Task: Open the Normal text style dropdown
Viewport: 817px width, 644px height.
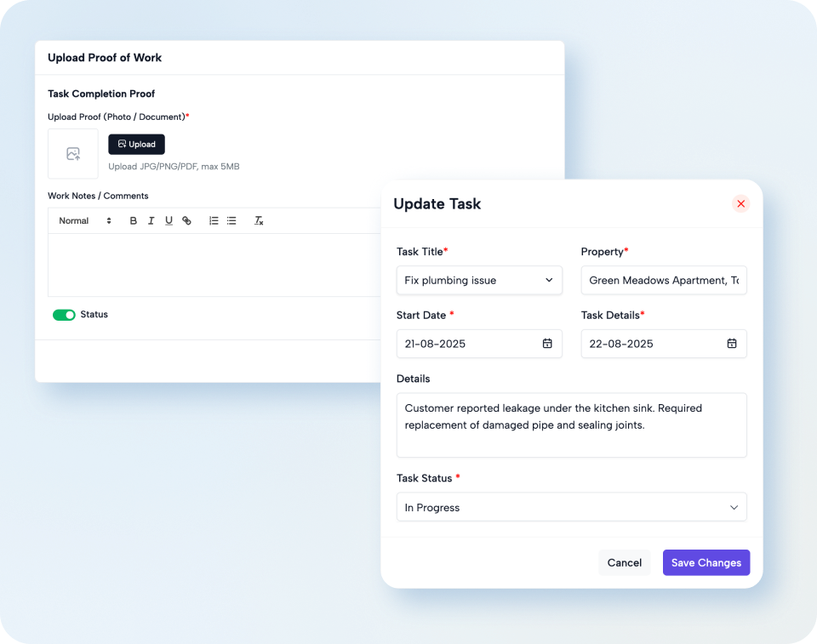Action: click(85, 221)
